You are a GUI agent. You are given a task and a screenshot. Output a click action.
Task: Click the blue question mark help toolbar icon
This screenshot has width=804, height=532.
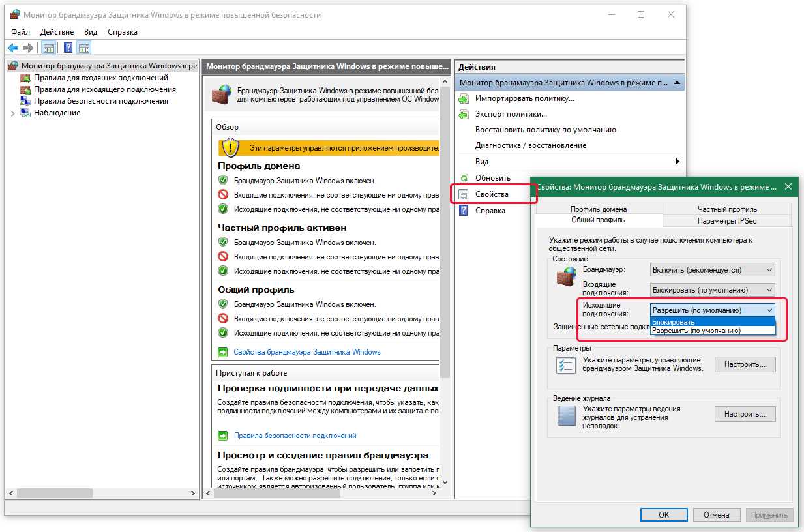pos(68,48)
